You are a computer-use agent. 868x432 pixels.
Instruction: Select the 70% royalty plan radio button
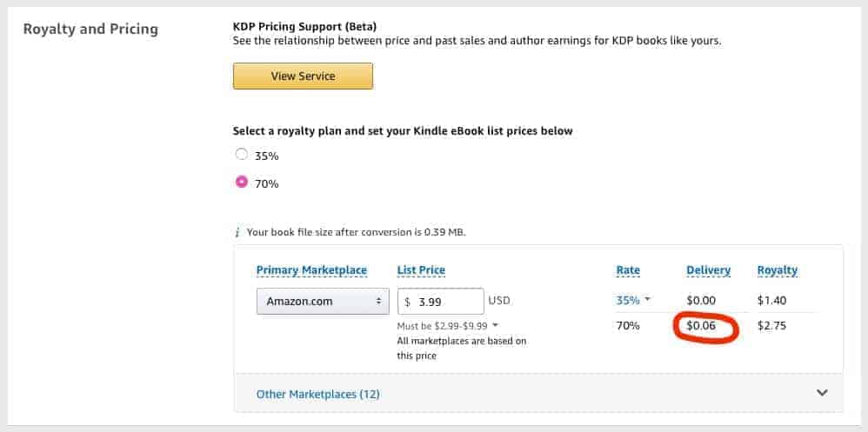(242, 182)
